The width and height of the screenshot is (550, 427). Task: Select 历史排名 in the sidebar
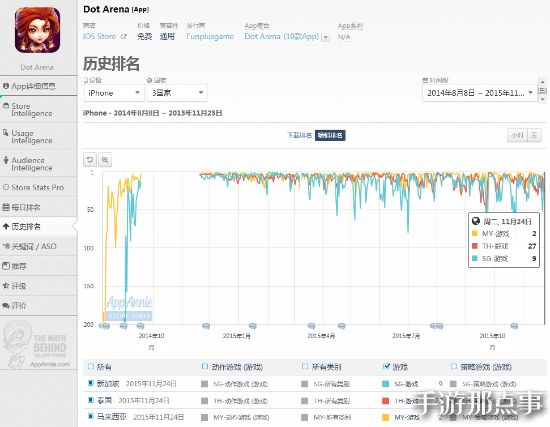[x=38, y=227]
